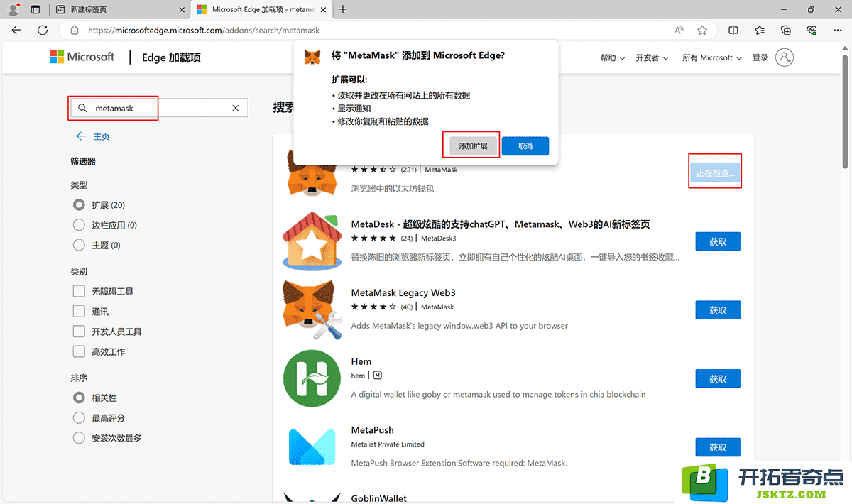Expand the 帮助 dropdown menu
The image size is (852, 504).
[613, 57]
